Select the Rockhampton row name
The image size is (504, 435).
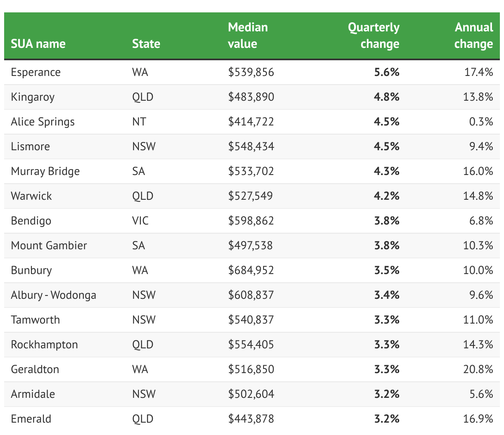tap(44, 345)
